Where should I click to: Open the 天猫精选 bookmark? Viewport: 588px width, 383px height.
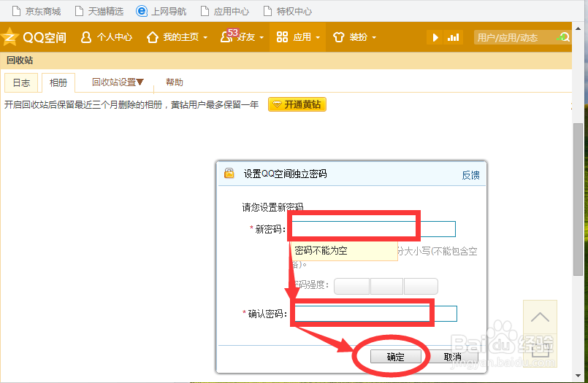tap(99, 11)
